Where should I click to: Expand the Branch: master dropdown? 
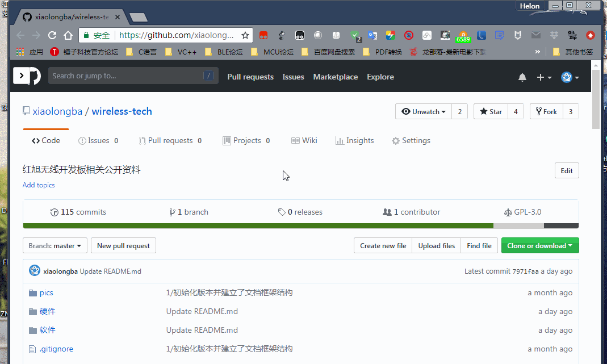55,245
